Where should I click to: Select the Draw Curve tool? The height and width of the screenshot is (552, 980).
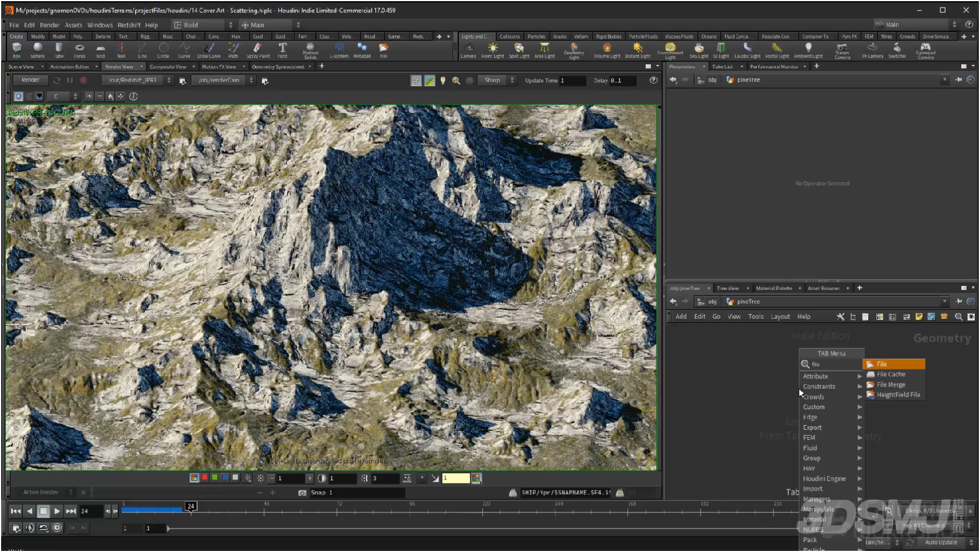point(209,50)
